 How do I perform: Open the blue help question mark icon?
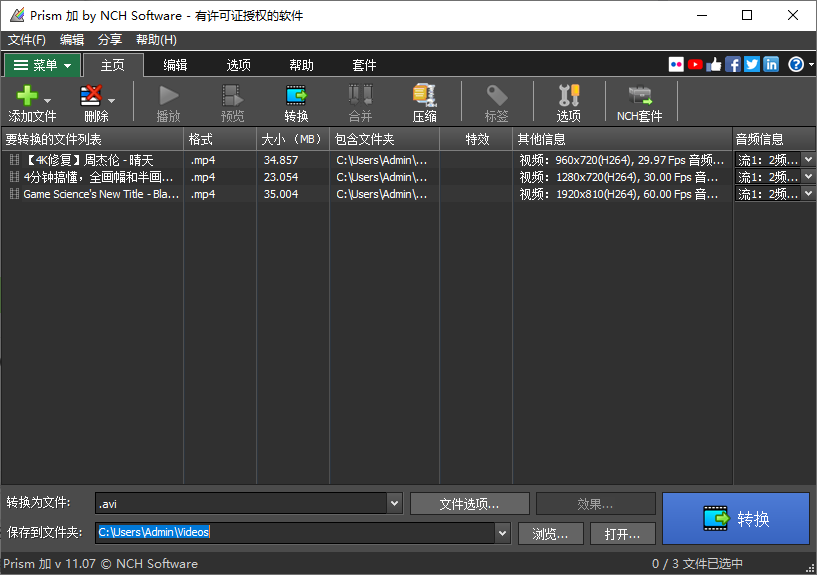click(x=795, y=64)
